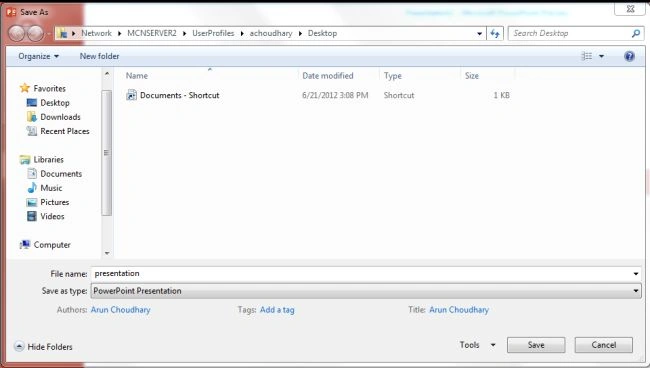This screenshot has height=368, width=650.
Task: Click the refresh icon beside address bar
Action: 495,34
